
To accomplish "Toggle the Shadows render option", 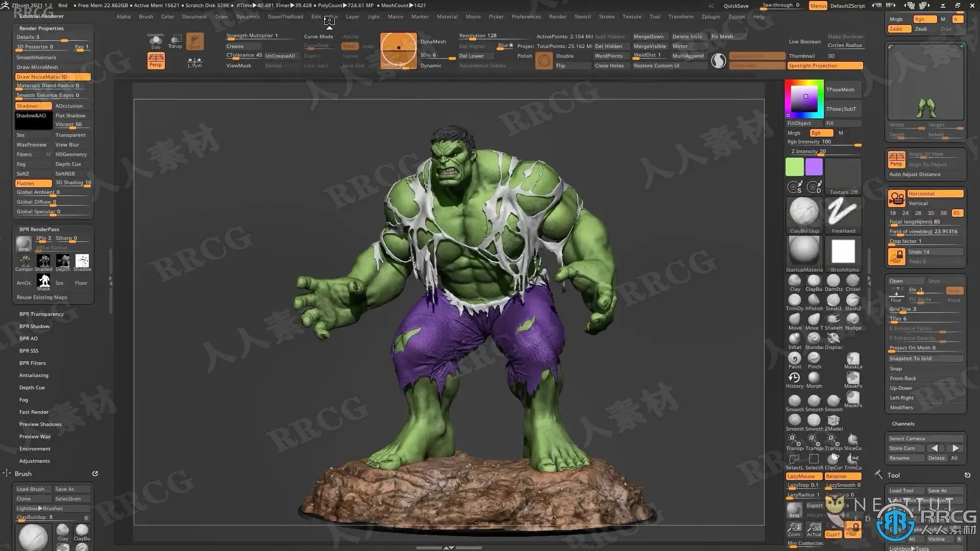I will click(x=34, y=106).
